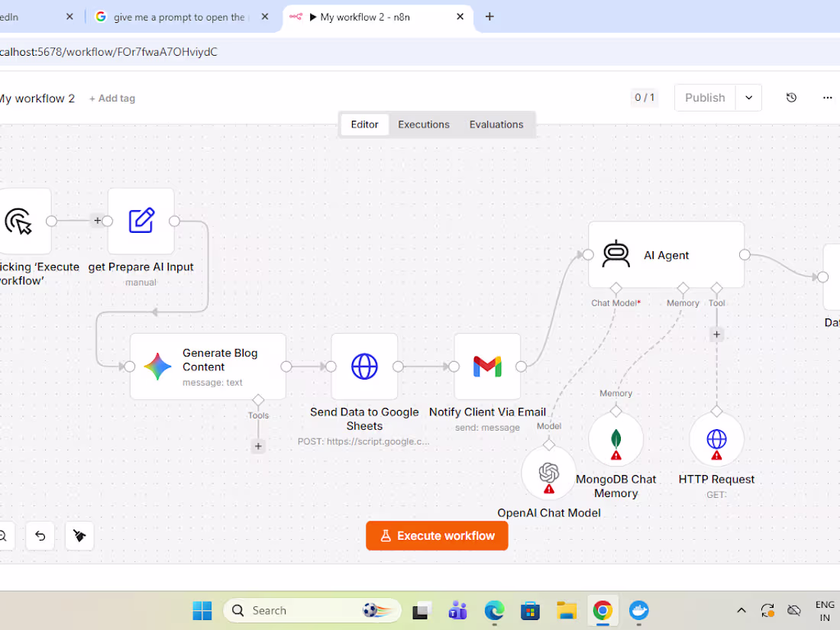This screenshot has height=630, width=840.
Task: Switch to the Executions tab
Action: pyautogui.click(x=423, y=124)
